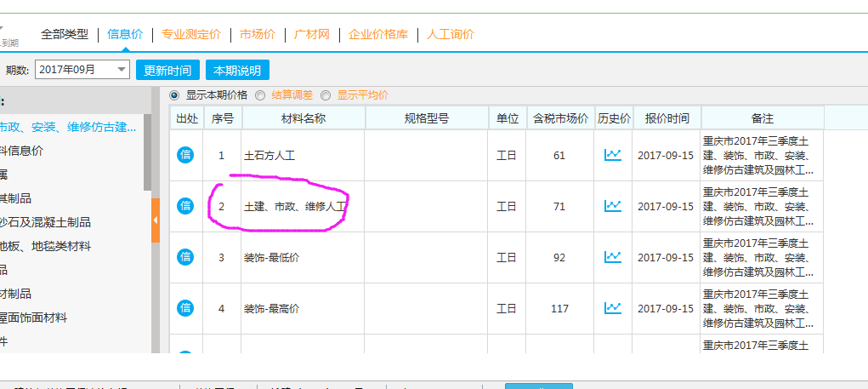Select tree item 市政、安装、维修仿古建...
Viewport: 868px width, 389px height.
[68, 128]
